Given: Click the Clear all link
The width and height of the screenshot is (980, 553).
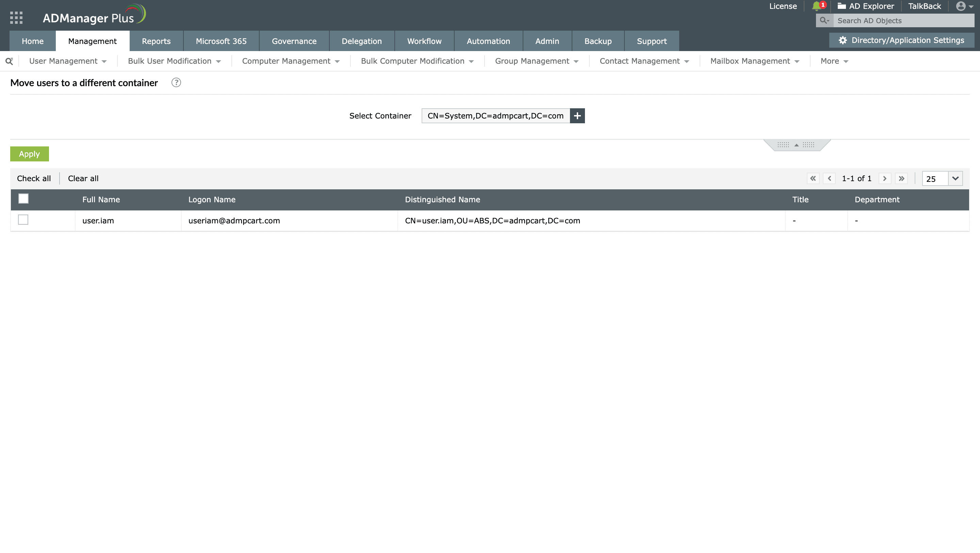Looking at the screenshot, I should click(x=83, y=178).
